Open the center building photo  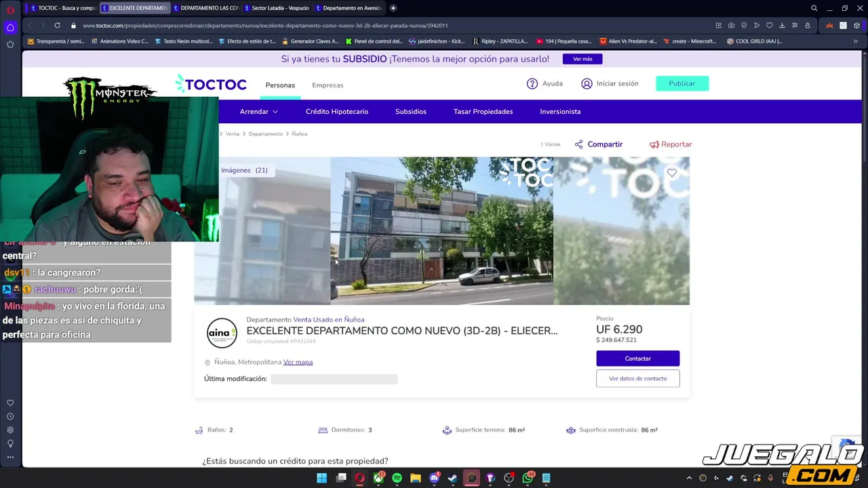coord(441,230)
